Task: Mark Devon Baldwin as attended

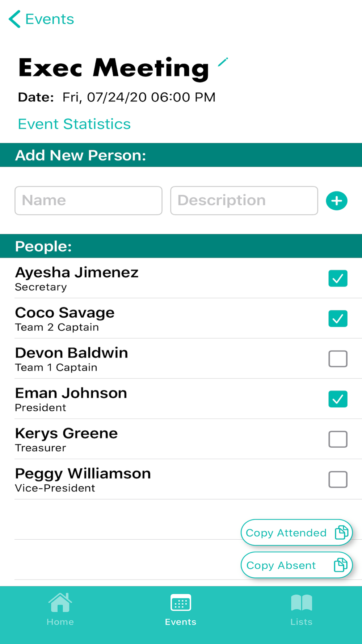Action: coord(338,359)
